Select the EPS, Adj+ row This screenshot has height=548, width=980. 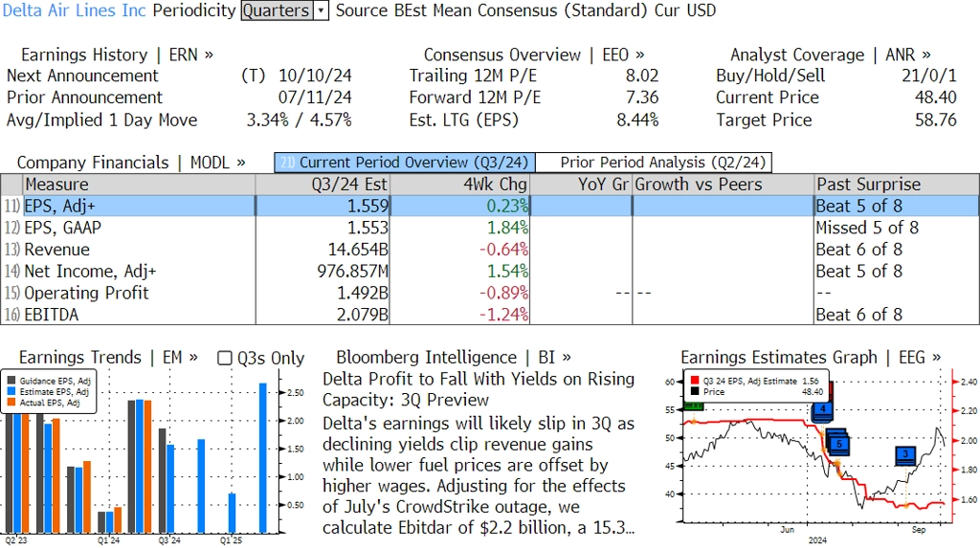[490, 207]
